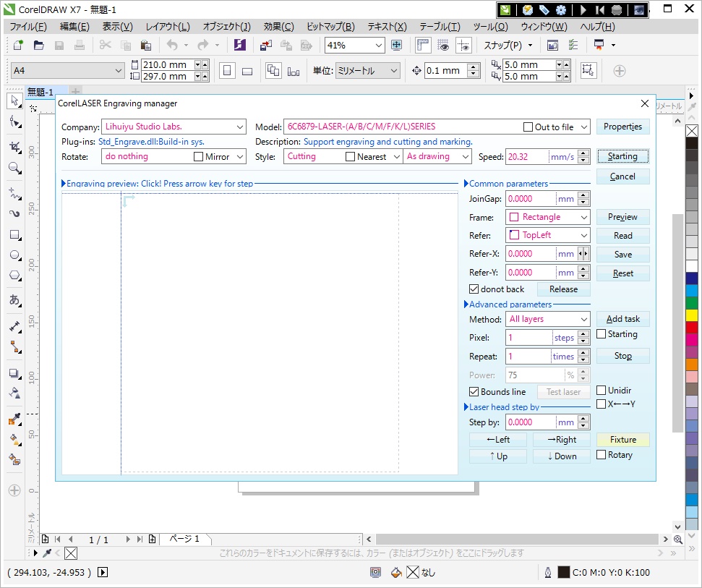Click the Preview button

622,217
